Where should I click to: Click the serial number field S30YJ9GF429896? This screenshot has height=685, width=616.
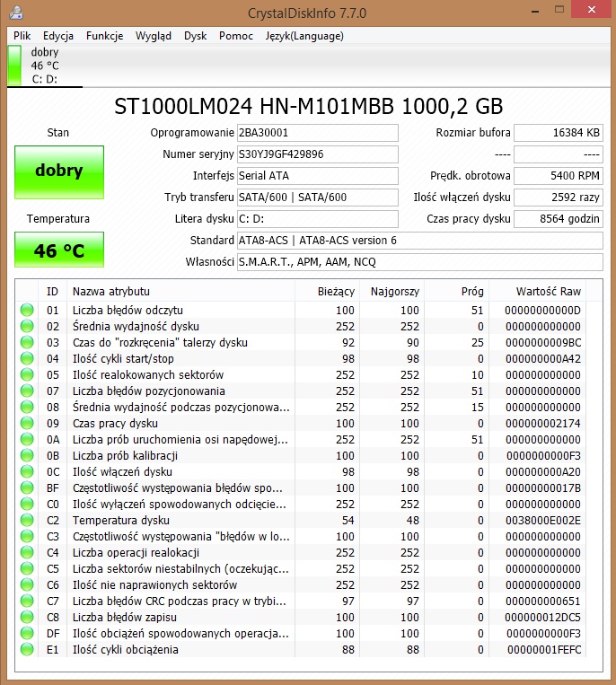[318, 154]
